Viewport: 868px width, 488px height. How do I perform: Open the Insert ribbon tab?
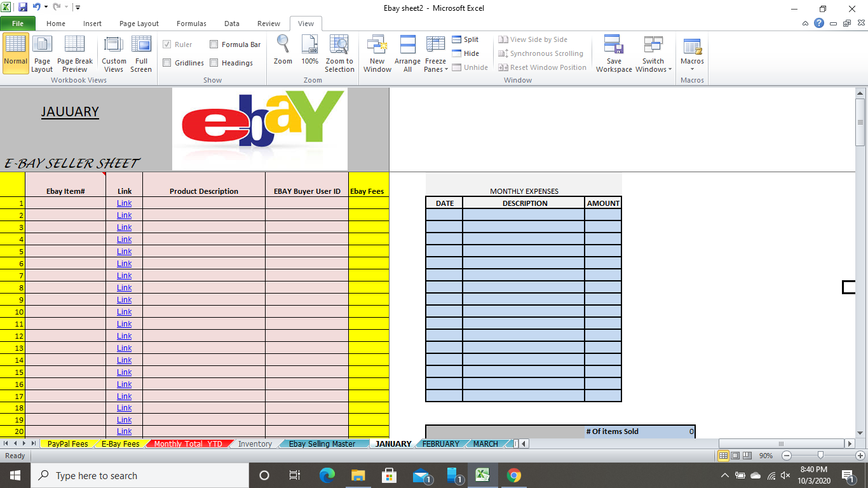pyautogui.click(x=92, y=24)
